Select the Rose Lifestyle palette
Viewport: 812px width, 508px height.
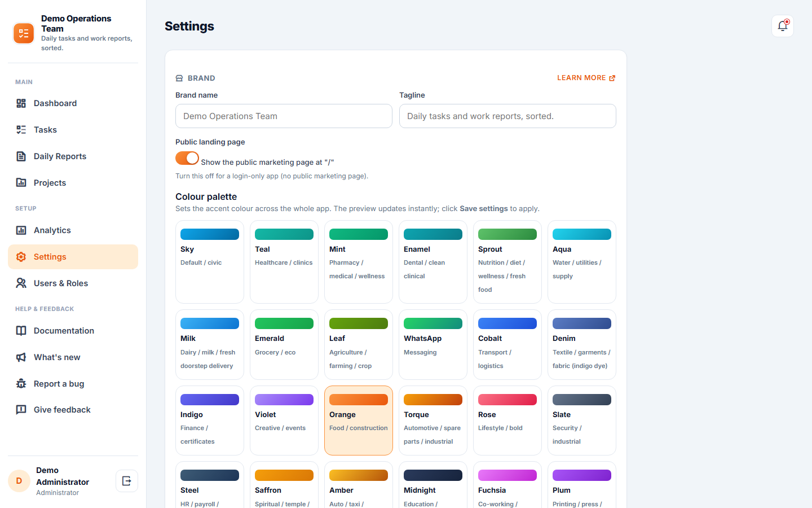coord(507,421)
